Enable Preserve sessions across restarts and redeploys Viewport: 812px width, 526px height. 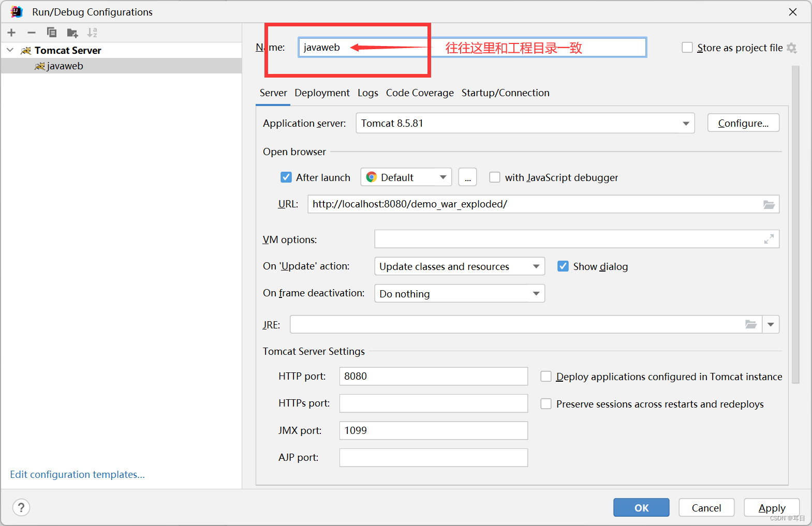(546, 404)
